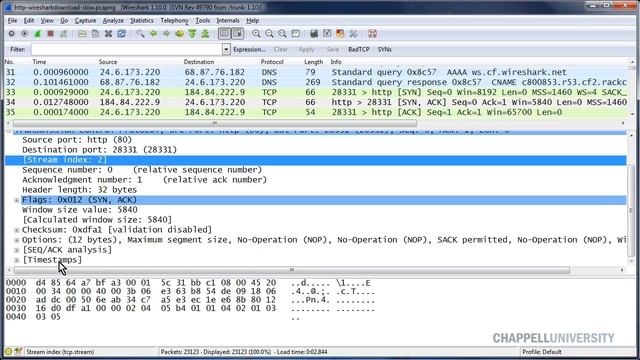Restart the current capture icon

click(63, 34)
